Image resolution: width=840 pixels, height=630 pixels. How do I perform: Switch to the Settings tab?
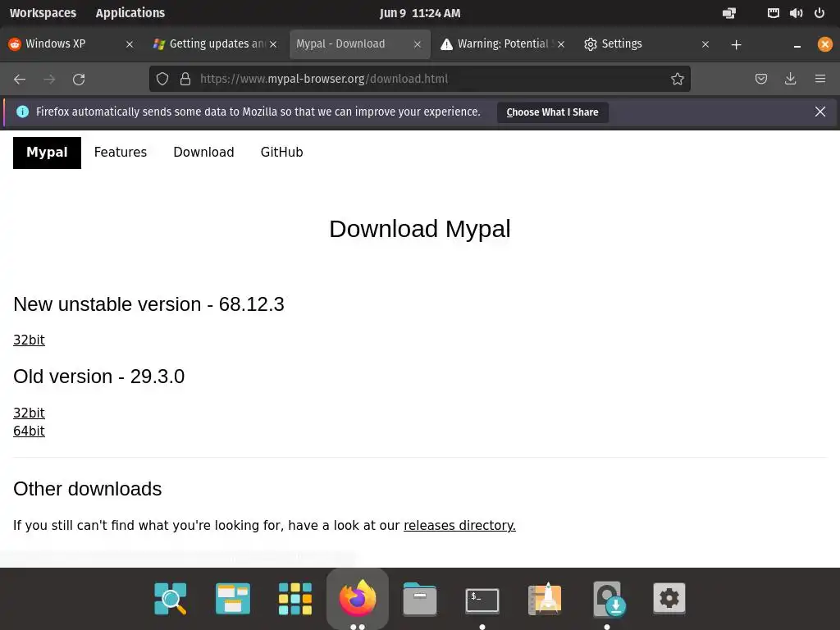point(647,44)
